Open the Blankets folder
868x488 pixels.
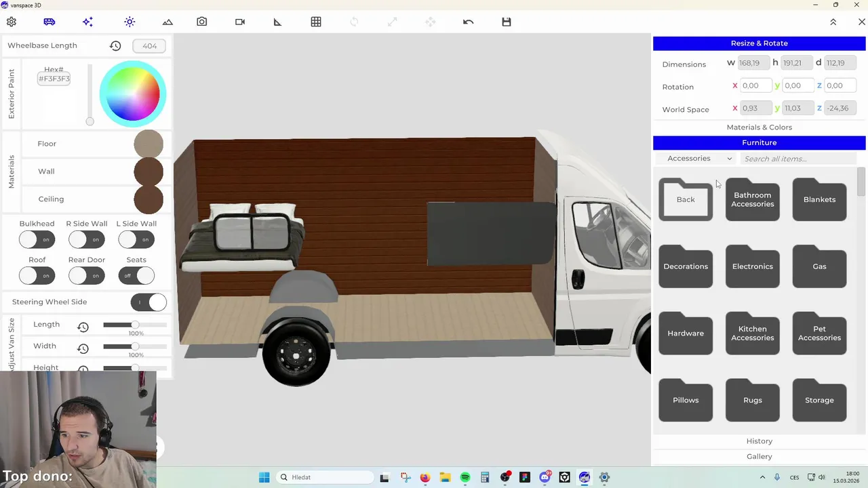(819, 199)
